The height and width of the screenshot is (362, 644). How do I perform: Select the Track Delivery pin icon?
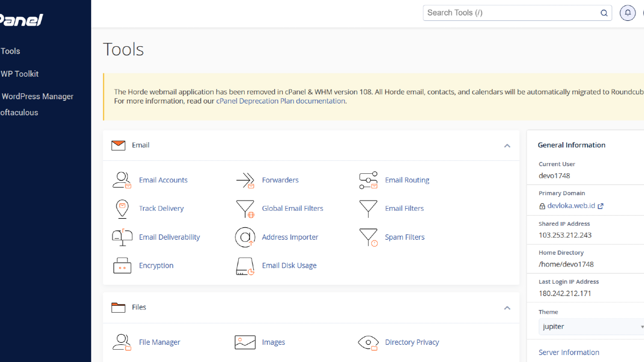pyautogui.click(x=122, y=209)
